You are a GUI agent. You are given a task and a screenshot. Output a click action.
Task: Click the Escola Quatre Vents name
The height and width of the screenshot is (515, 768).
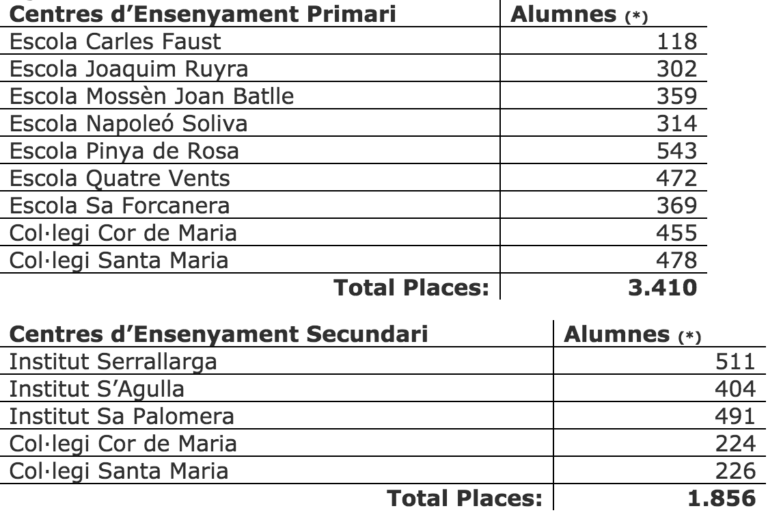[119, 179]
